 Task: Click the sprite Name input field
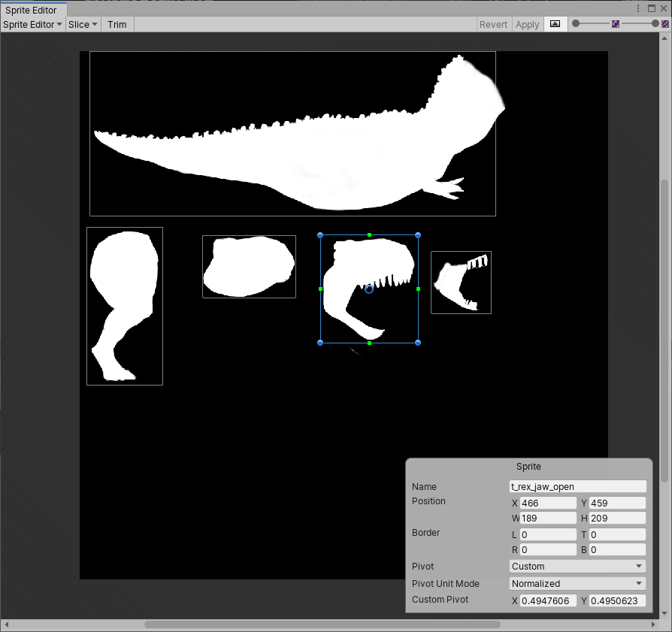click(x=577, y=487)
